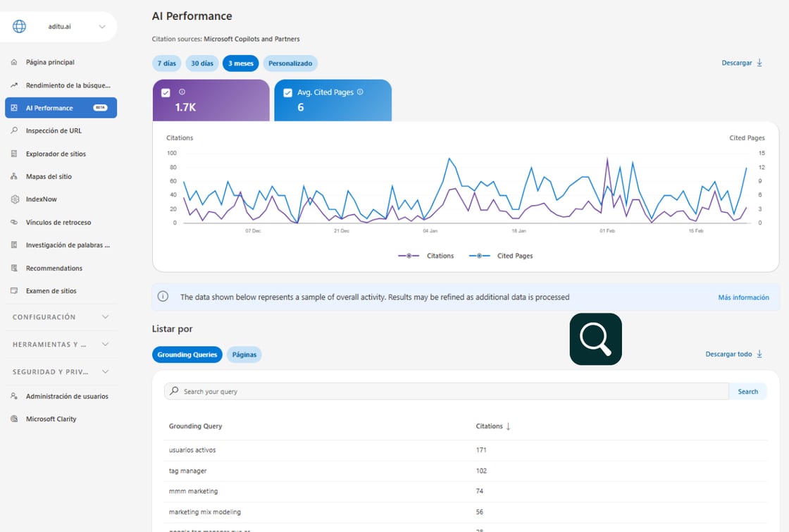Click info icon on Avg. Cited Pages

(360, 92)
